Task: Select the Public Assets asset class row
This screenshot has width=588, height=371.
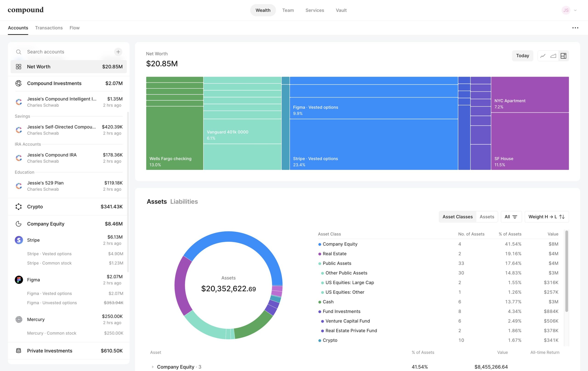Action: click(x=438, y=263)
